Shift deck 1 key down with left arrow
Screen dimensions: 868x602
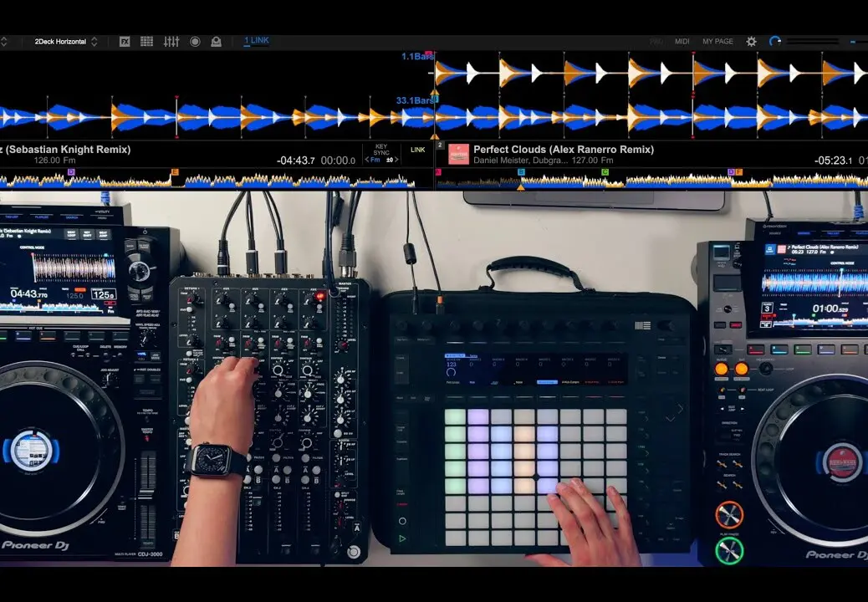click(366, 160)
